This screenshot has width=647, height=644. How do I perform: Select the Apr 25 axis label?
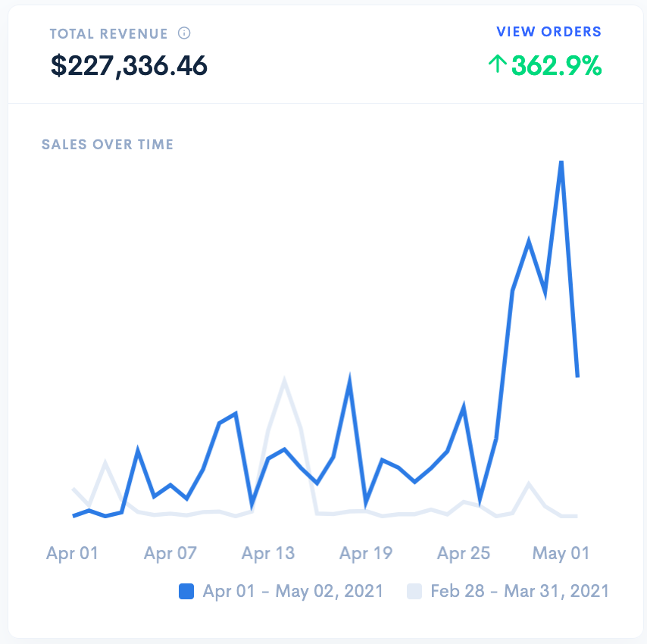(464, 553)
